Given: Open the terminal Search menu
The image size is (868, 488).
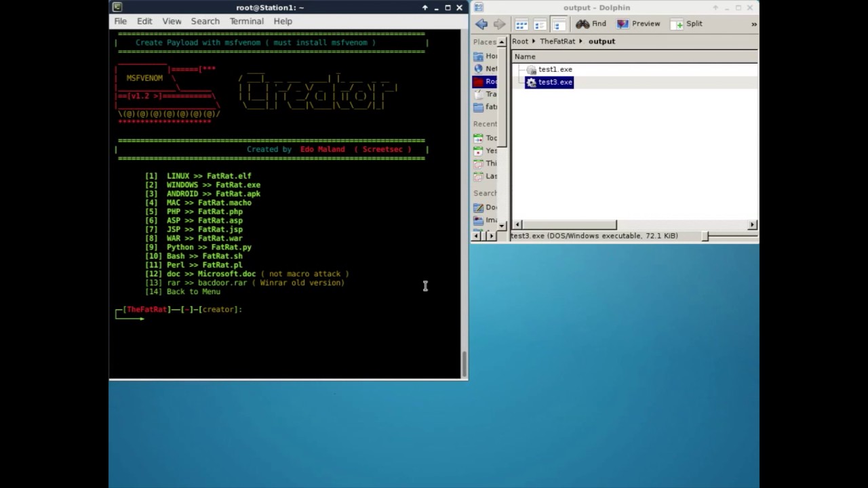Looking at the screenshot, I should (205, 21).
